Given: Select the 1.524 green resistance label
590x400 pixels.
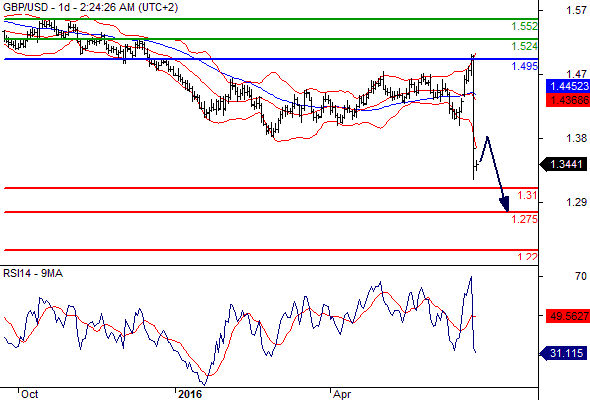Looking at the screenshot, I should pos(525,46).
